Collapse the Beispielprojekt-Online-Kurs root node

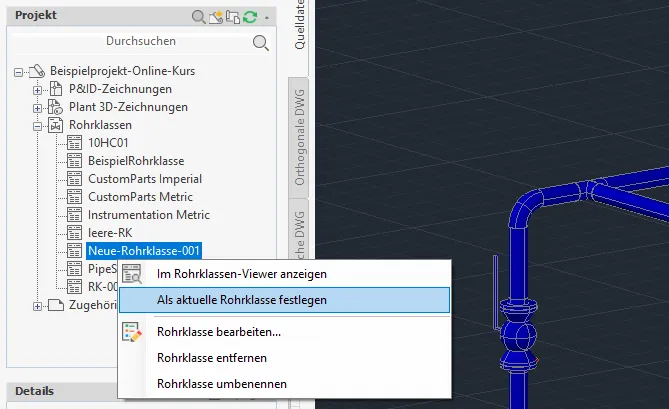(x=18, y=72)
